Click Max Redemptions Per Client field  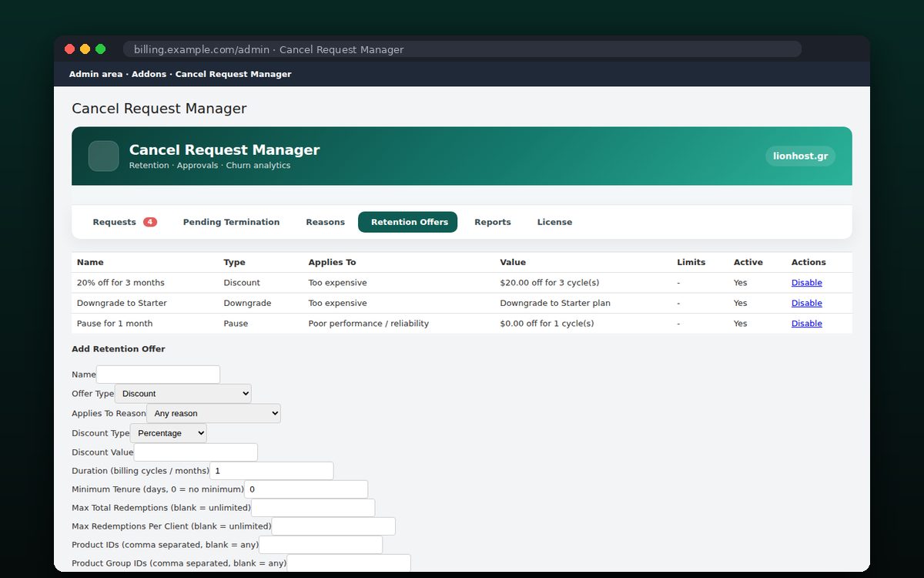(333, 526)
